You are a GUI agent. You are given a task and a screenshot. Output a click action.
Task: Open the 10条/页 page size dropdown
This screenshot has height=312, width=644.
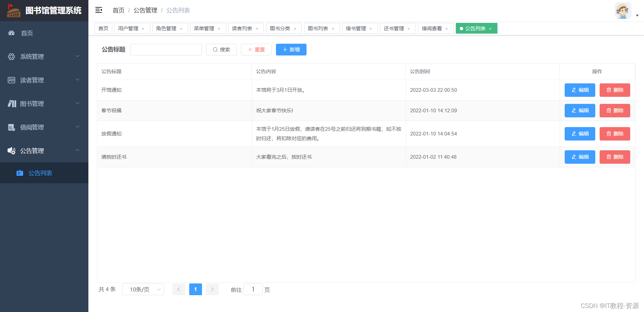[143, 289]
